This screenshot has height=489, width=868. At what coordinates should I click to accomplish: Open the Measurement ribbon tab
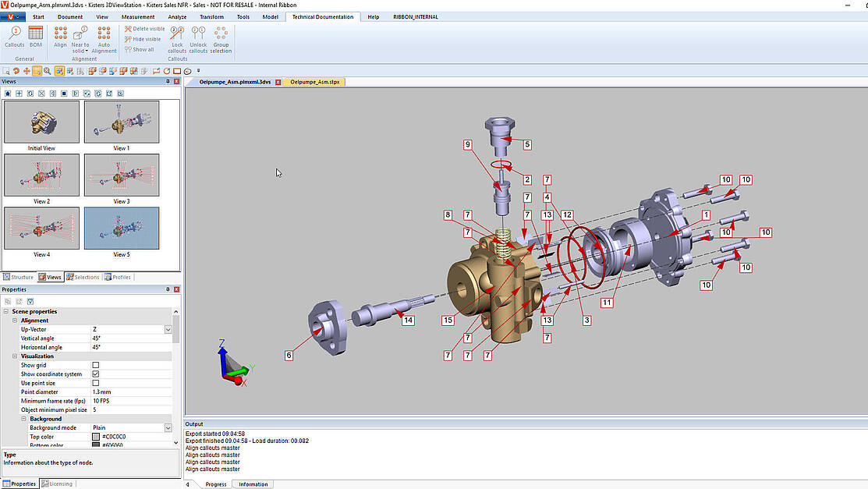tap(138, 16)
